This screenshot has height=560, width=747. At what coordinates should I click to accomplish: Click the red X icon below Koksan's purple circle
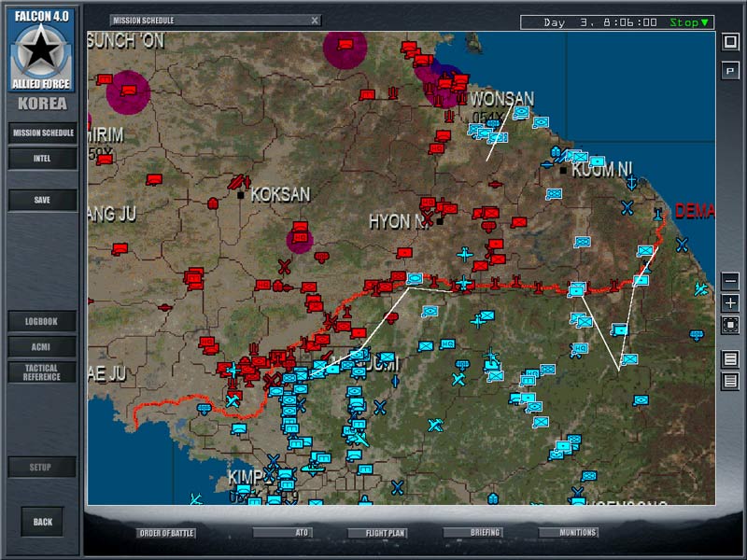pyautogui.click(x=285, y=267)
